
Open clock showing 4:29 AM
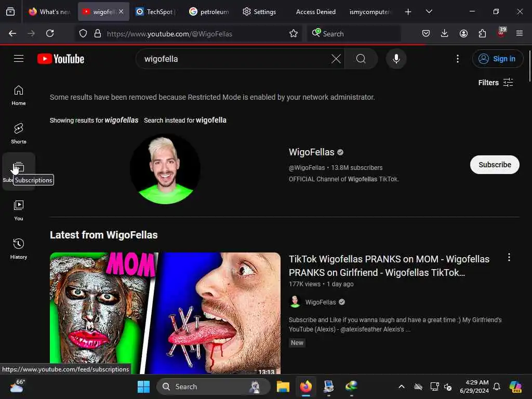tap(474, 387)
